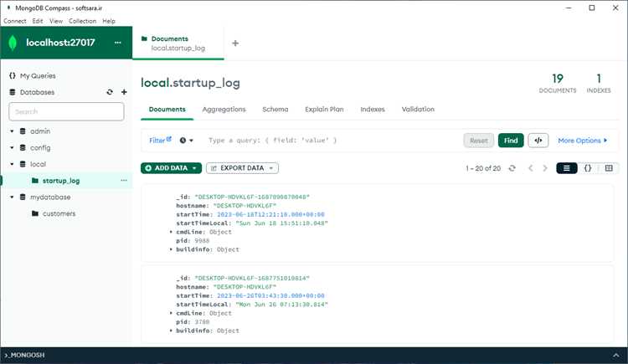This screenshot has height=364, width=628.
Task: Open a new workspace tab
Action: coord(235,44)
